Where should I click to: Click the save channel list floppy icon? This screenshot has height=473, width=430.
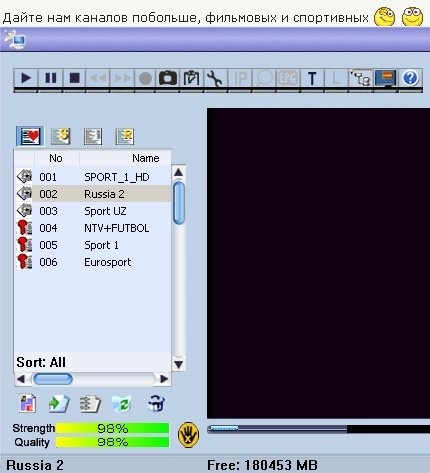pyautogui.click(x=28, y=403)
